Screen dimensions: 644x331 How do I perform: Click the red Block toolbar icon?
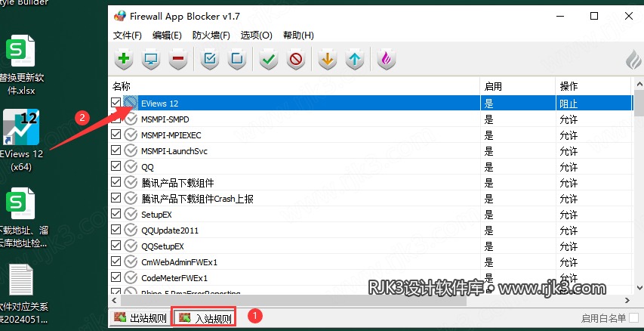pyautogui.click(x=296, y=59)
